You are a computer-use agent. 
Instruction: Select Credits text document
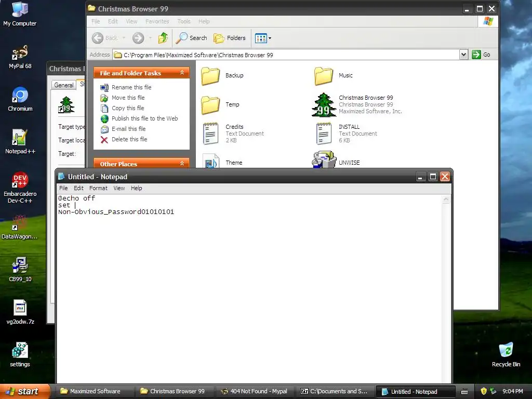click(x=233, y=134)
